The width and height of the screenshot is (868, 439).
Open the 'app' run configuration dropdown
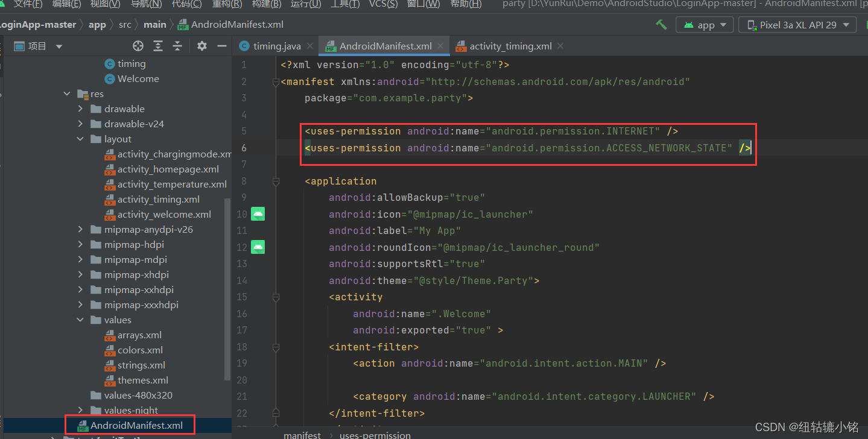pos(705,24)
